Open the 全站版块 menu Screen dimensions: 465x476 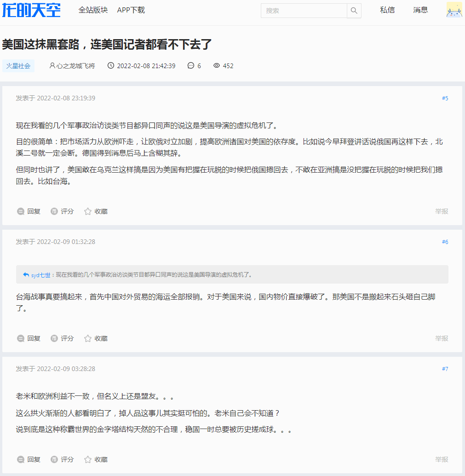coord(93,10)
